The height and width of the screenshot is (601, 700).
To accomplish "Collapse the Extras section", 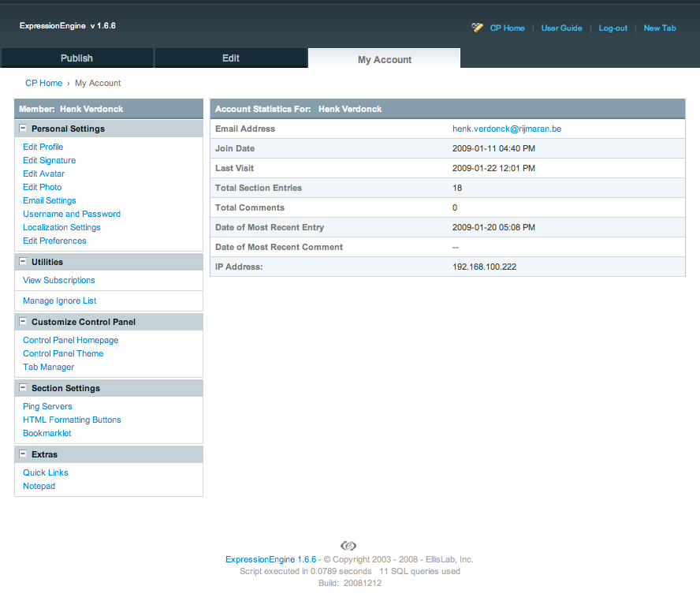I will tap(23, 454).
